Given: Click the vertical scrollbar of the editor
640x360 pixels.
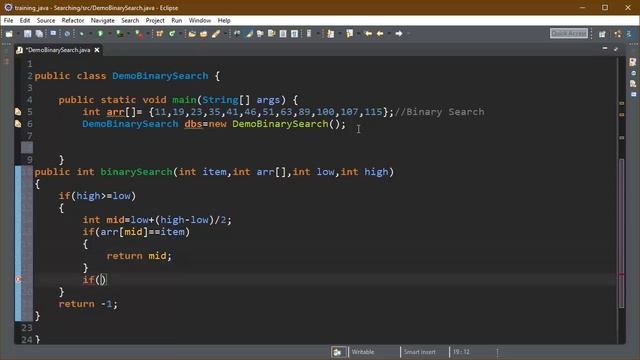Looking at the screenshot, I should click(622, 233).
